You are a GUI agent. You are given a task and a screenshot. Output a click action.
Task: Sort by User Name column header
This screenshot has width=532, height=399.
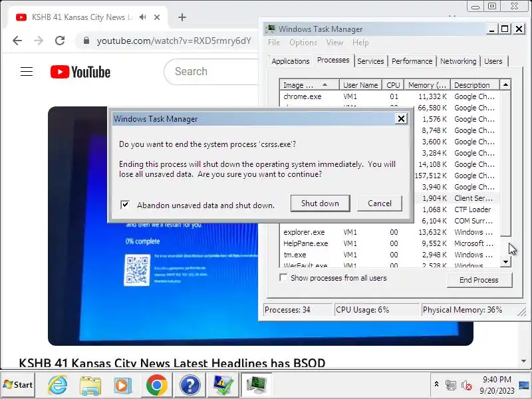[360, 85]
